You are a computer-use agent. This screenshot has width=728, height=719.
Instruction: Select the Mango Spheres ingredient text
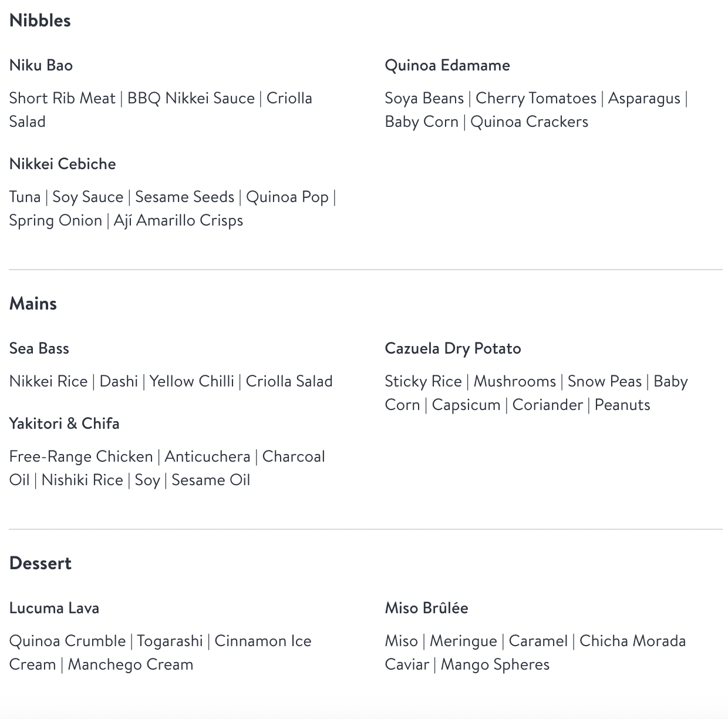(x=496, y=664)
